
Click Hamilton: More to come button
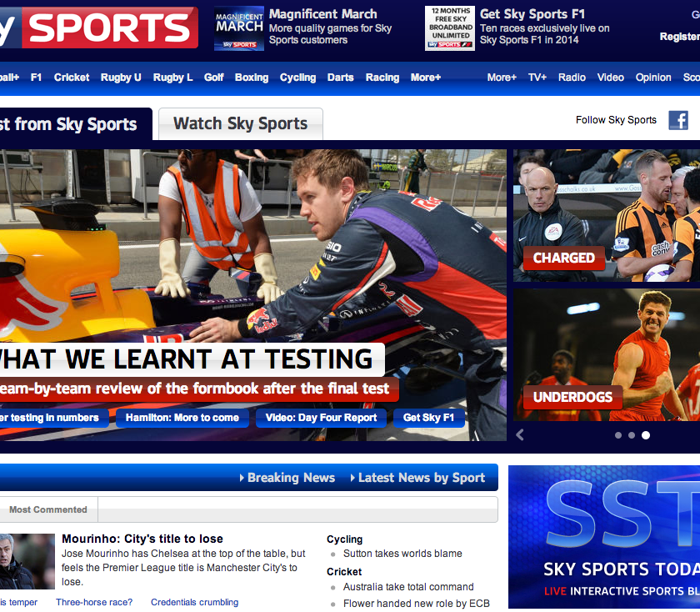click(x=182, y=418)
